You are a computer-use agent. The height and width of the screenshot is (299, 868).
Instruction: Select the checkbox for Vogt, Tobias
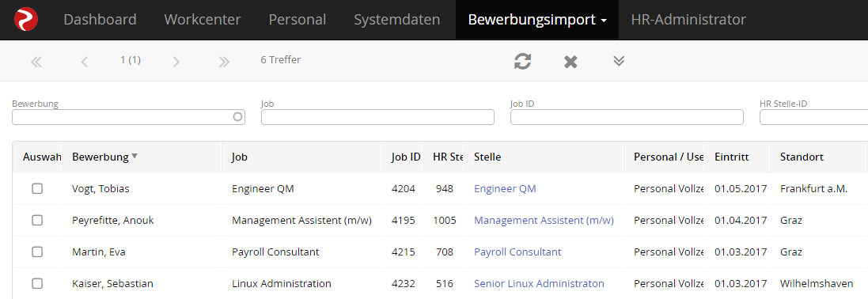(x=37, y=189)
